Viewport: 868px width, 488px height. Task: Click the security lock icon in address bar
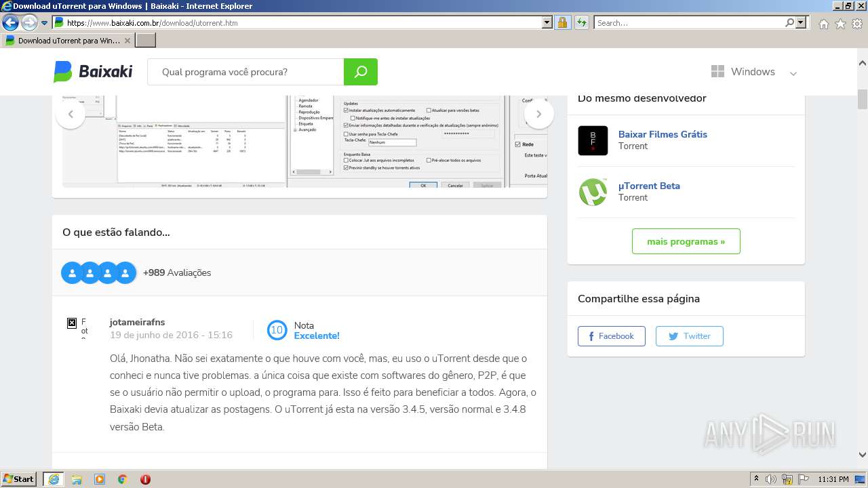[x=562, y=23]
